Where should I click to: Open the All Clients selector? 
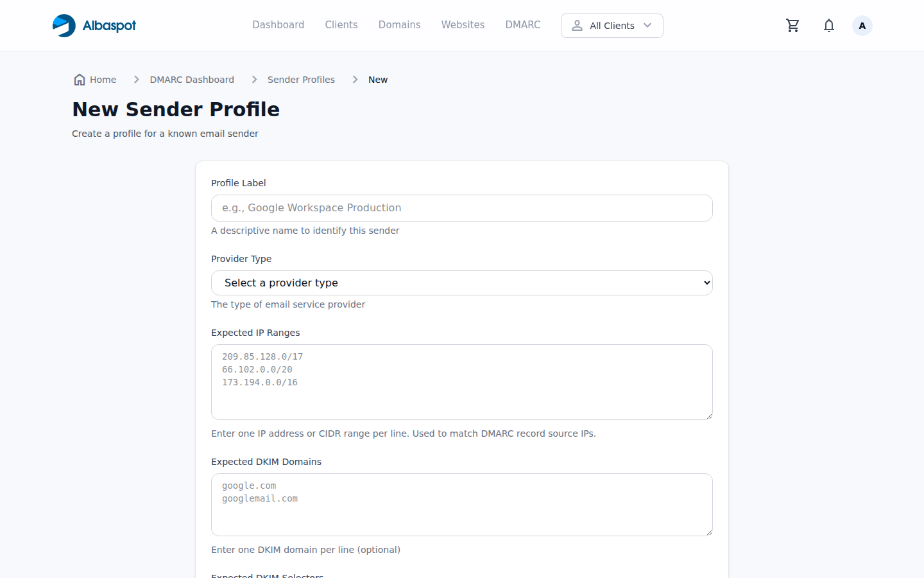tap(612, 26)
